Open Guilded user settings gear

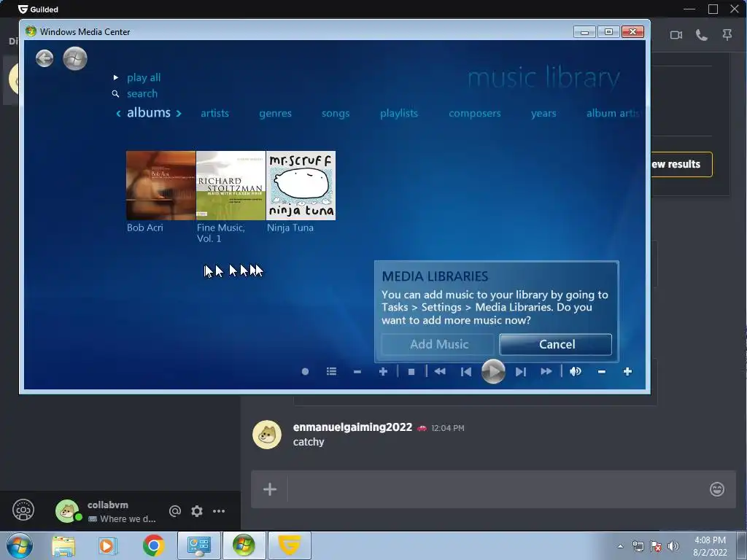197,511
